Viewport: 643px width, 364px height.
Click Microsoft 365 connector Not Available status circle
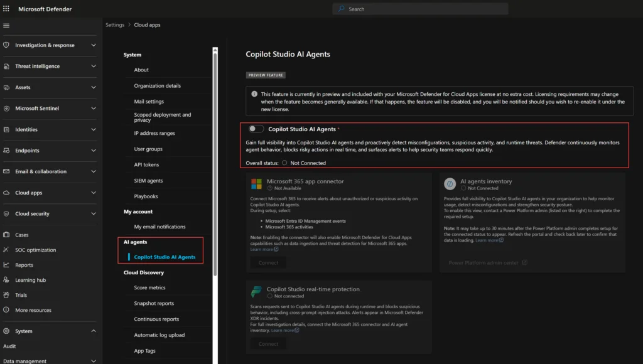(x=270, y=188)
